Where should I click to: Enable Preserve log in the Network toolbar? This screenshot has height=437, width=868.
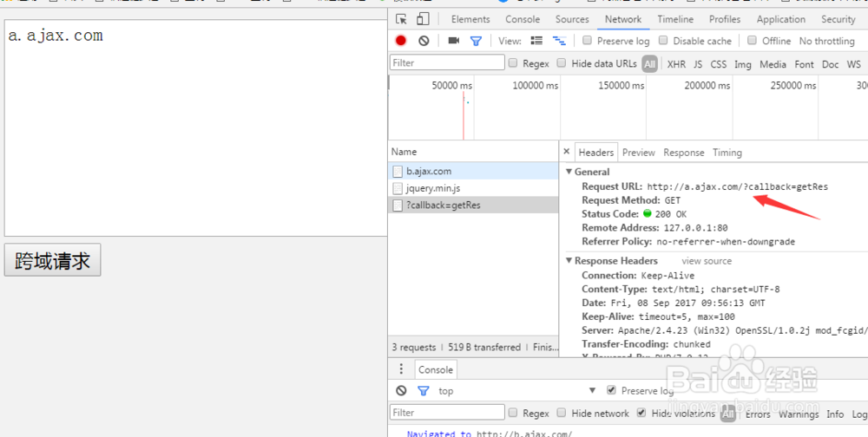click(588, 41)
